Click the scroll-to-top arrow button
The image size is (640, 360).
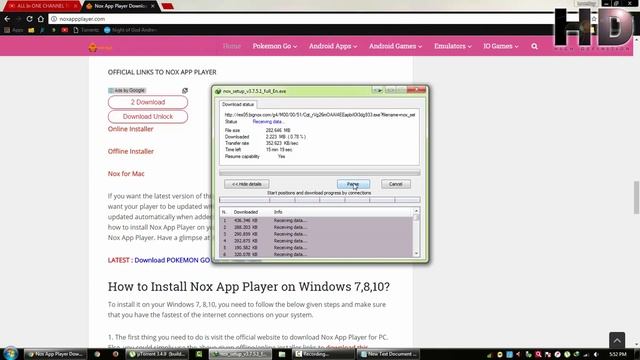pos(617,340)
